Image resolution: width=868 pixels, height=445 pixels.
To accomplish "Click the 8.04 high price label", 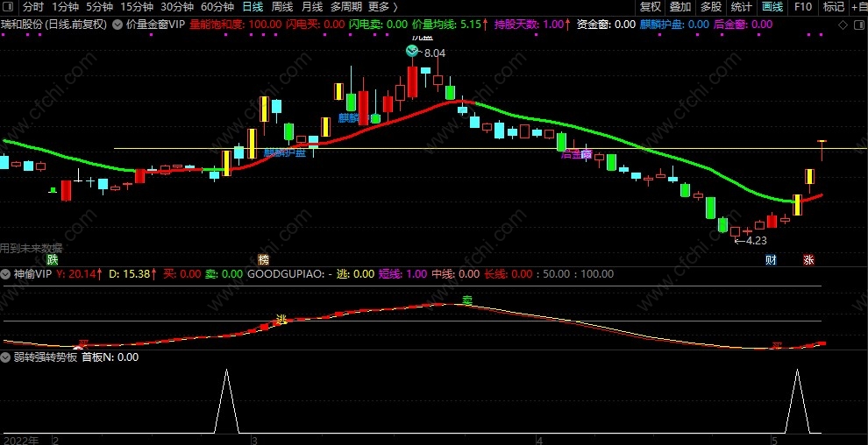I will (x=435, y=53).
